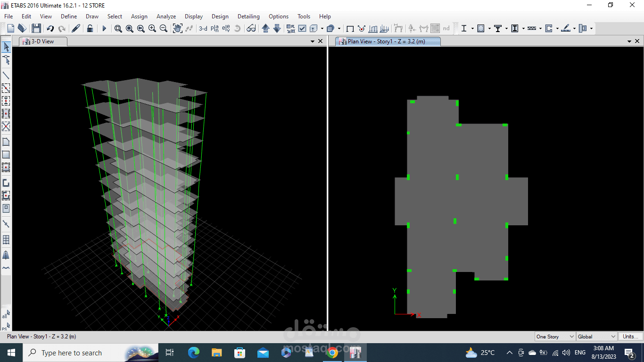Click the Save model floppy disk icon
The width and height of the screenshot is (644, 362).
36,28
